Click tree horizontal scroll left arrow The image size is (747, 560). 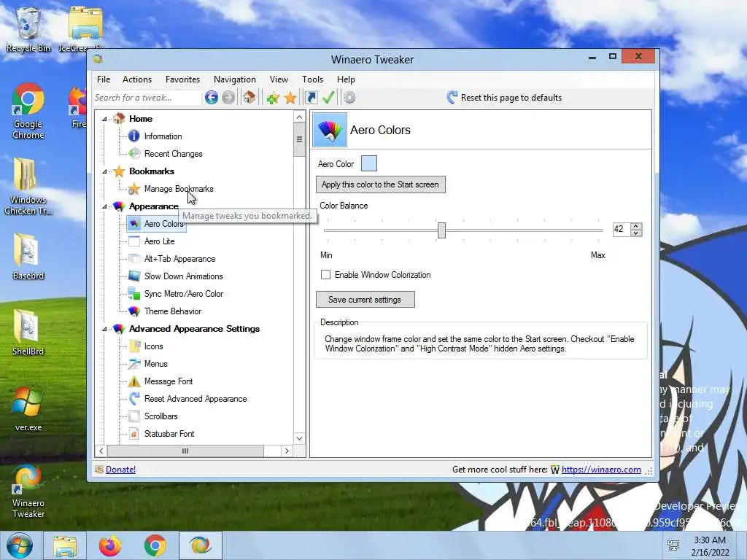(101, 451)
